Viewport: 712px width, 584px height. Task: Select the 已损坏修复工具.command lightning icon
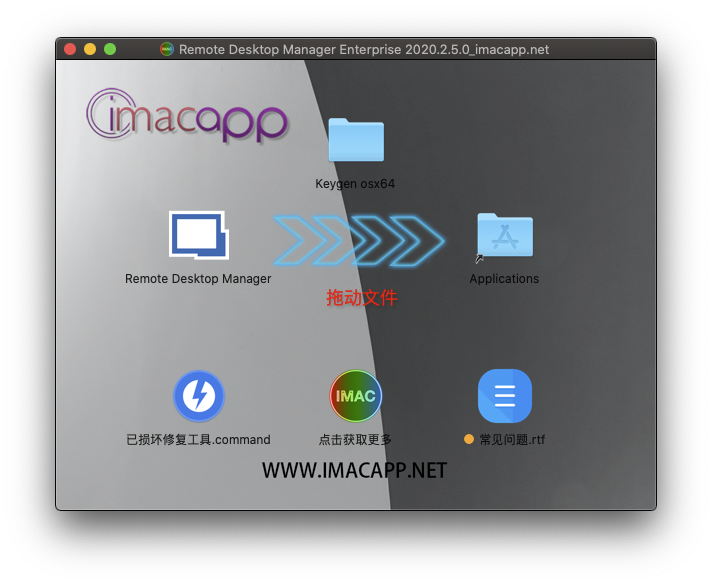click(199, 396)
